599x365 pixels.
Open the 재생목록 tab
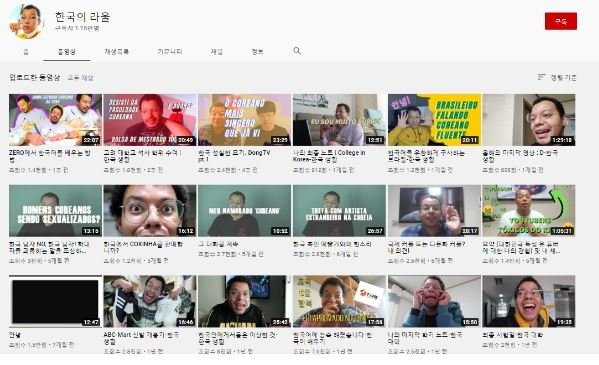click(x=117, y=52)
